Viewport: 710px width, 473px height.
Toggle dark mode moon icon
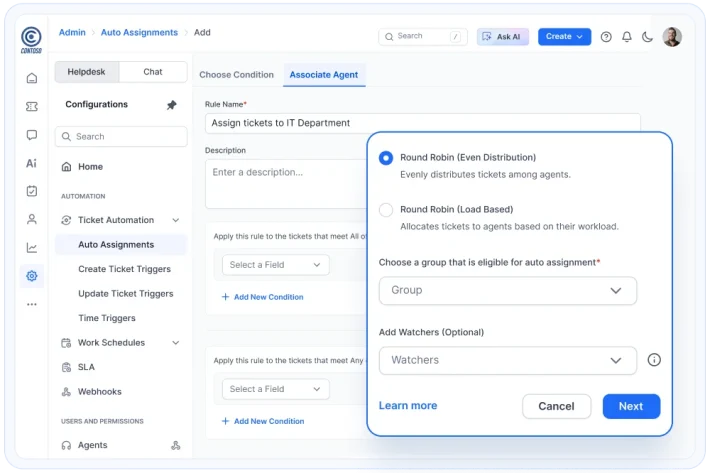tap(648, 37)
